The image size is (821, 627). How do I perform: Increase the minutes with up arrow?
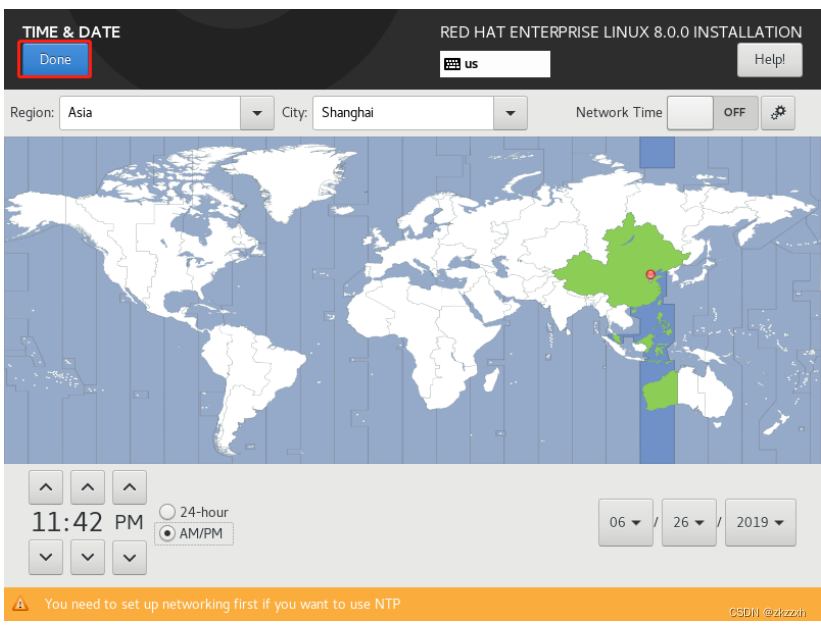pyautogui.click(x=87, y=487)
